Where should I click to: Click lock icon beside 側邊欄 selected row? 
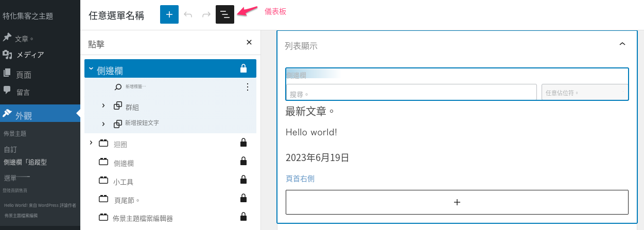[243, 69]
